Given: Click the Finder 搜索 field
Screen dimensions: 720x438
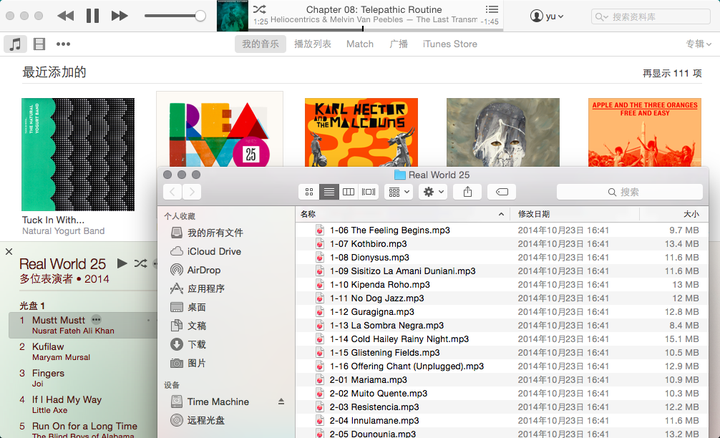Looking at the screenshot, I should click(x=630, y=192).
